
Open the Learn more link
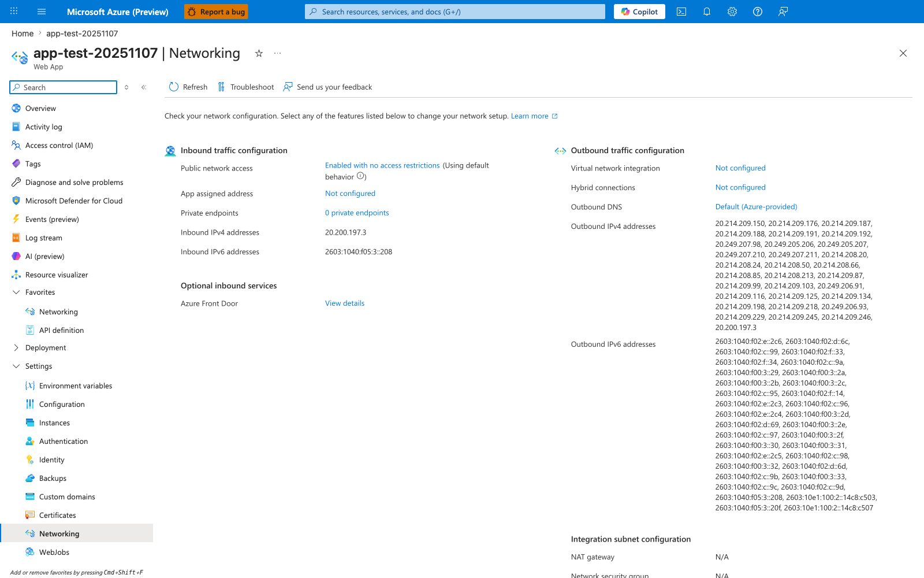tap(534, 116)
